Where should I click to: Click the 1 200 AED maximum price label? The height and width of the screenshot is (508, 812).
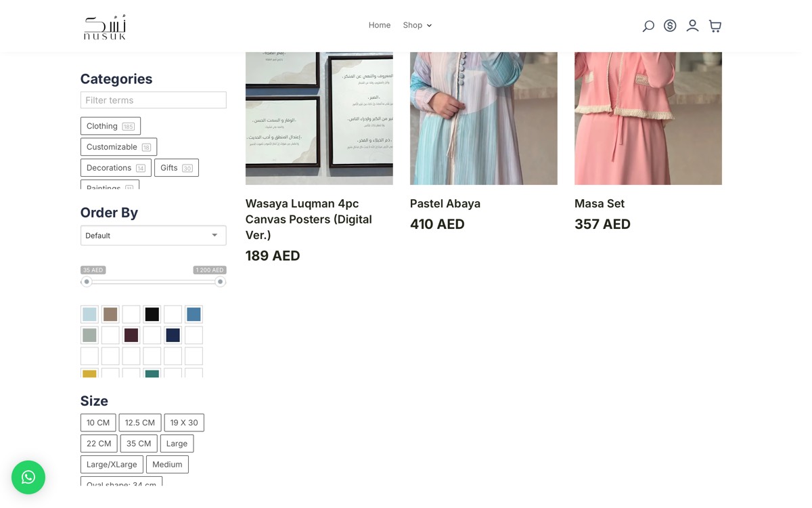pos(210,270)
